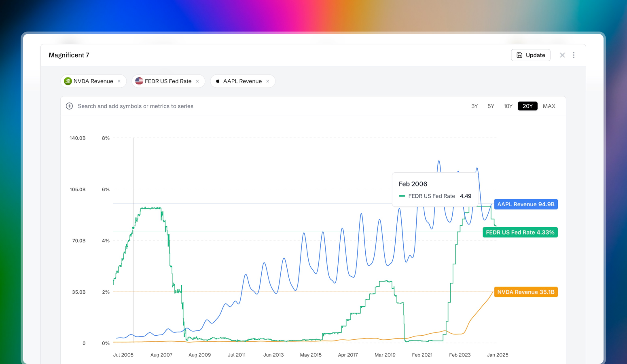The height and width of the screenshot is (364, 627).
Task: Click the search symbols or metrics field
Action: [x=136, y=106]
